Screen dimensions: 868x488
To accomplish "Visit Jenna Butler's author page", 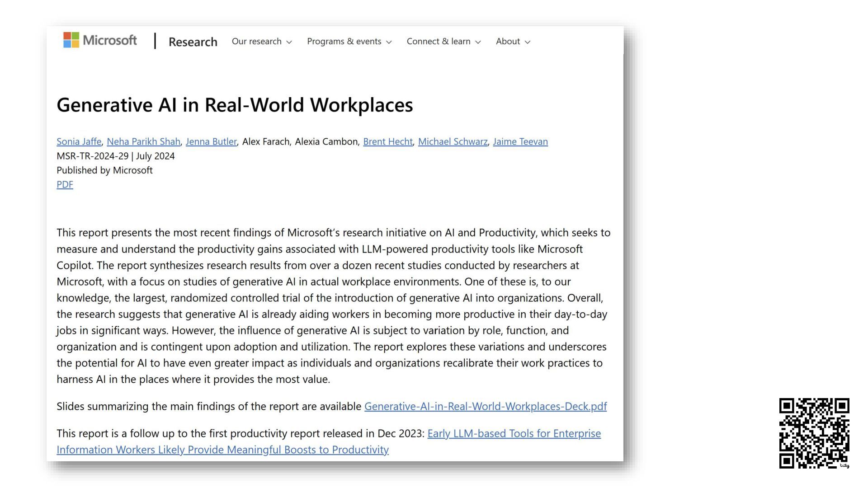I will pyautogui.click(x=211, y=141).
